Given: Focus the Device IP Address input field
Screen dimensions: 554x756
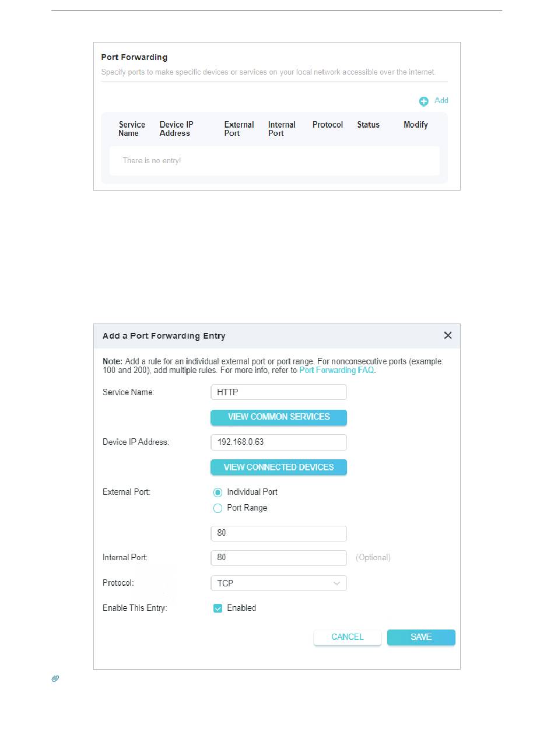Looking at the screenshot, I should [x=278, y=442].
